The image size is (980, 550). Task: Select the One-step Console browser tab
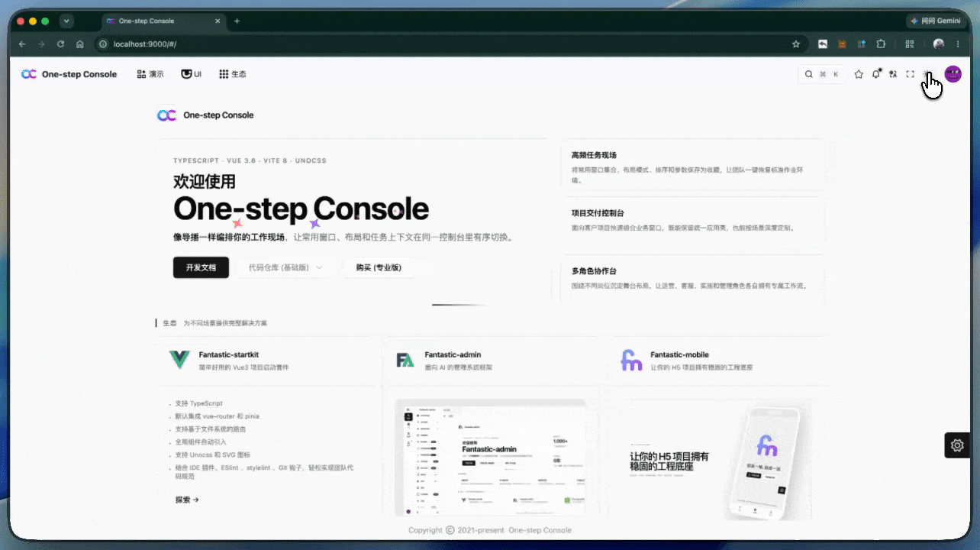point(164,21)
